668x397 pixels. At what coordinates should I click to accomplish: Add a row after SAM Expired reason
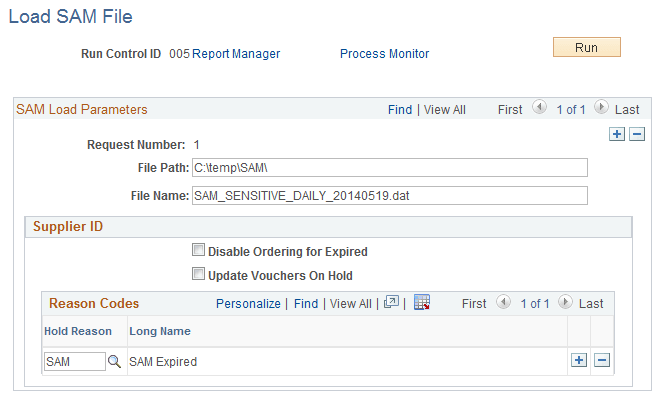(x=579, y=360)
